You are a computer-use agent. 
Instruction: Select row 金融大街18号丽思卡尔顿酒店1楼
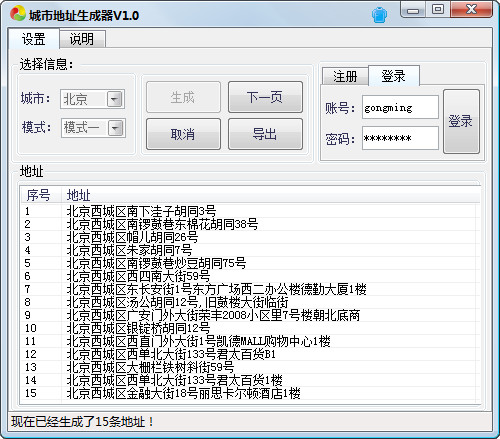250,393
